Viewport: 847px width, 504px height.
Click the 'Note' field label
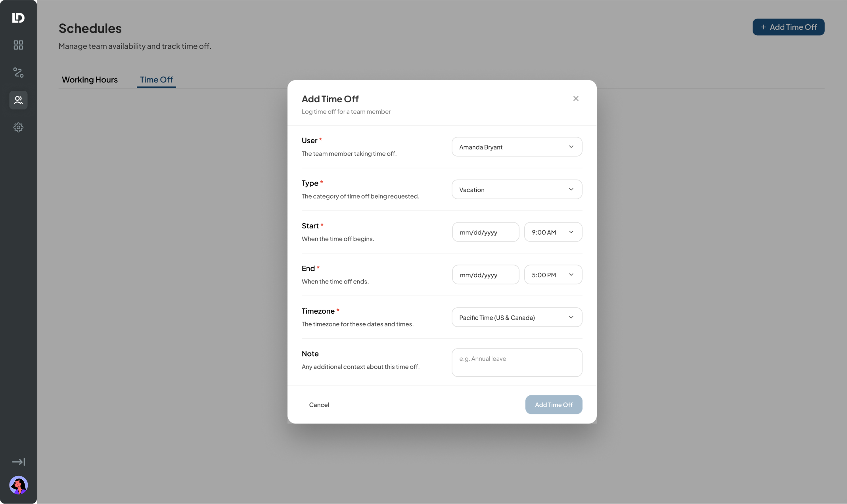click(x=310, y=354)
